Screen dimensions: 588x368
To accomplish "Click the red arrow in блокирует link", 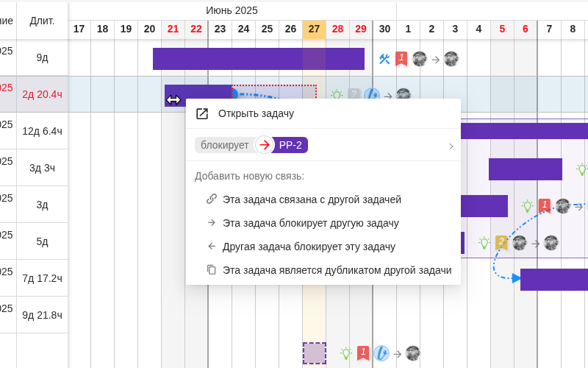I will [265, 145].
